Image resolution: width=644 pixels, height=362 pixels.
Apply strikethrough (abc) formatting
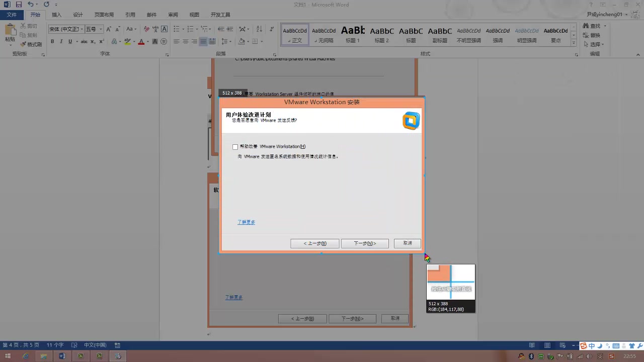(x=84, y=42)
